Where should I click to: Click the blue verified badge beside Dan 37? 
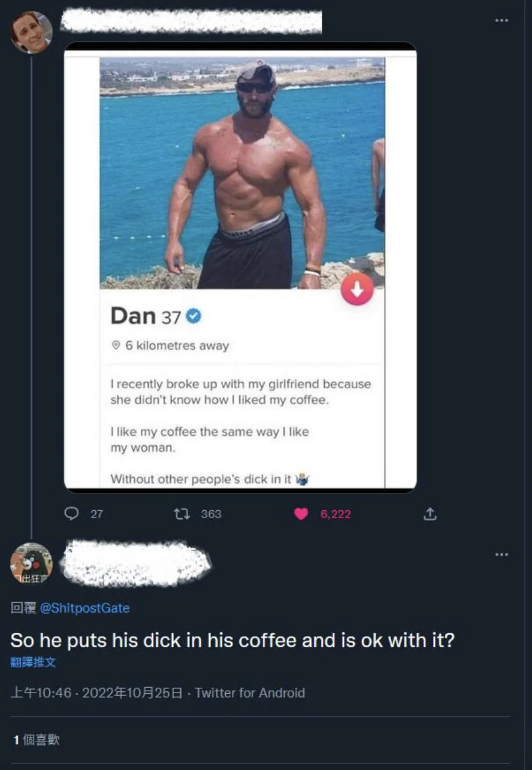tap(193, 316)
